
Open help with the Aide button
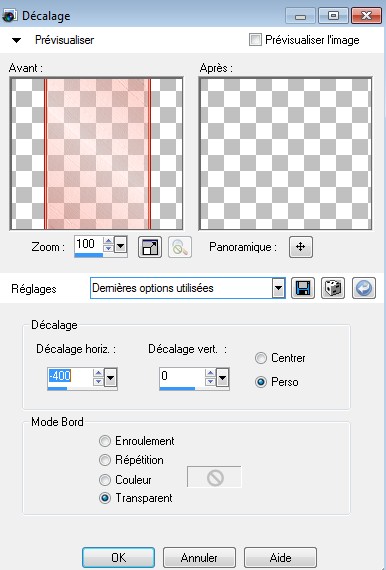click(x=280, y=557)
